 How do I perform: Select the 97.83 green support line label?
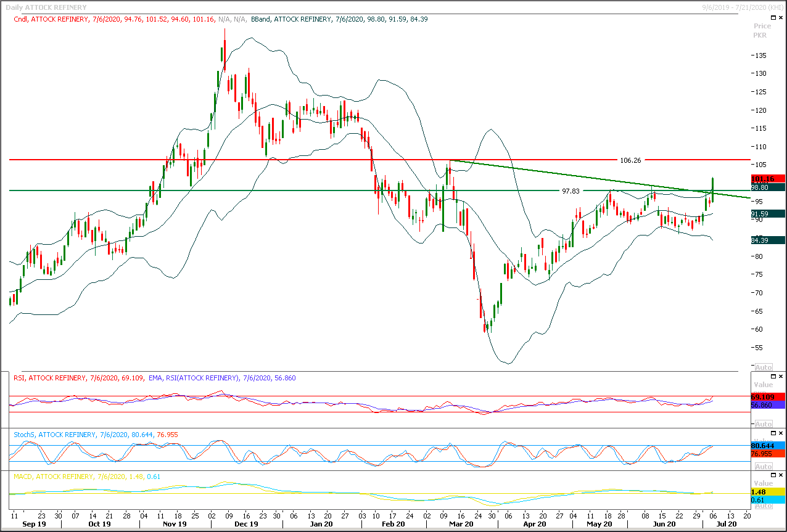(x=571, y=191)
